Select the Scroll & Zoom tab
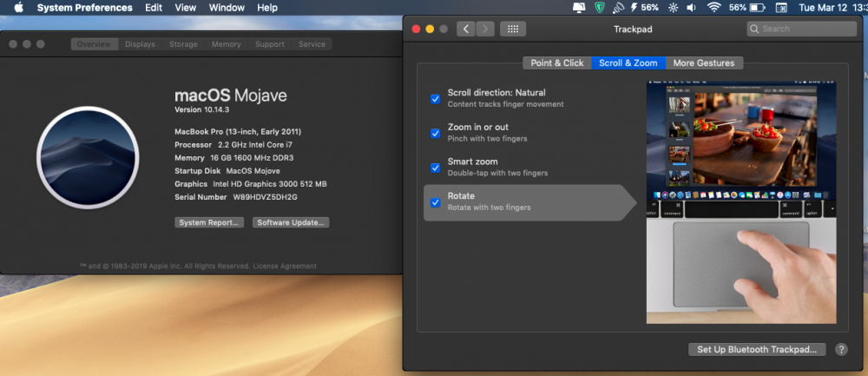The height and width of the screenshot is (376, 868). tap(628, 63)
